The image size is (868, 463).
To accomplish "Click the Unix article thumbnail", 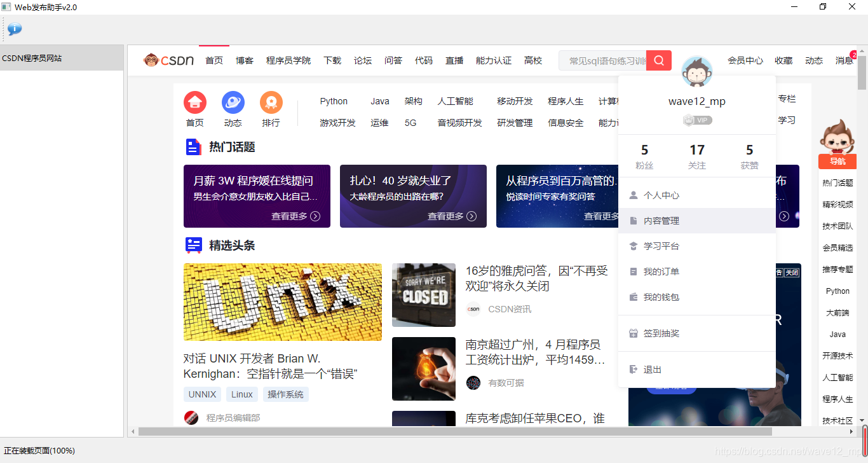I will tap(282, 301).
